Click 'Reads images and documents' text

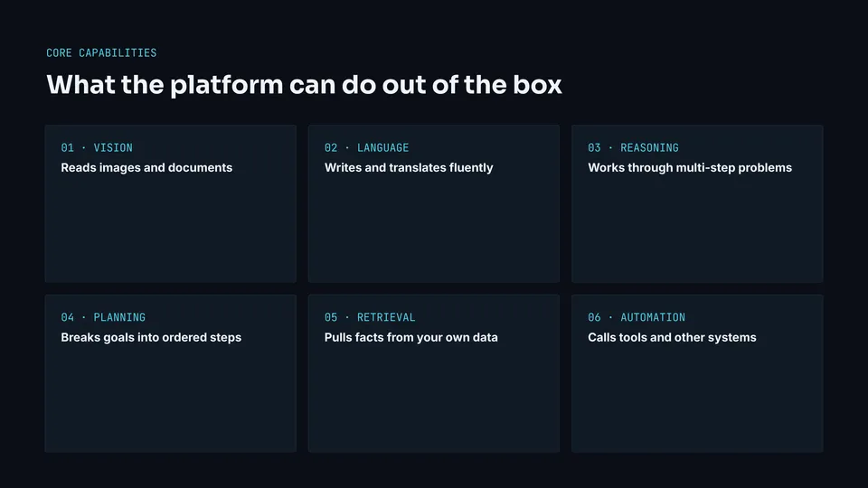pyautogui.click(x=146, y=168)
